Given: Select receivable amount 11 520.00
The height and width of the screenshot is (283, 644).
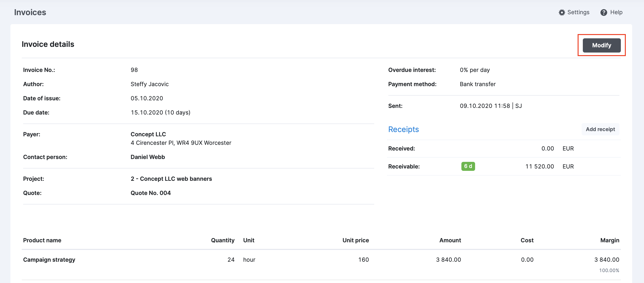Looking at the screenshot, I should [540, 167].
